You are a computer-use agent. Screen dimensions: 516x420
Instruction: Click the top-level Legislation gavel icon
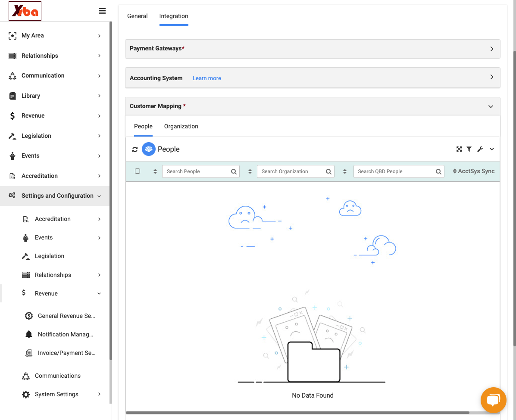13,136
